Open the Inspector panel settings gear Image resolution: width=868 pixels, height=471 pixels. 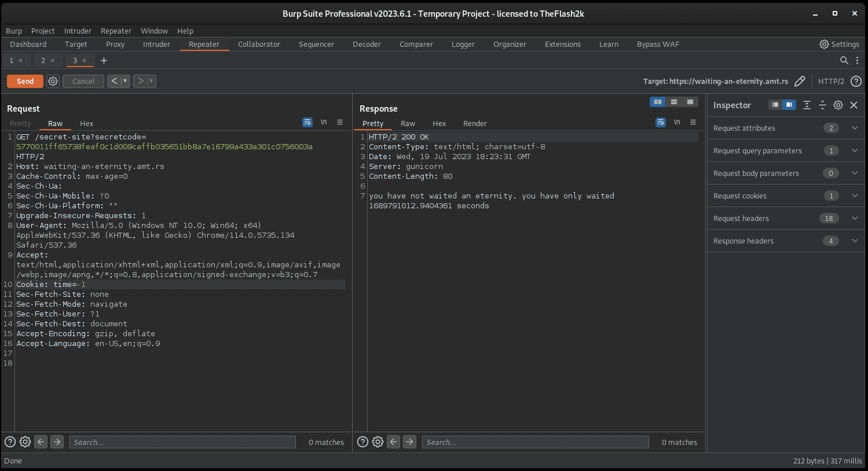coord(838,105)
